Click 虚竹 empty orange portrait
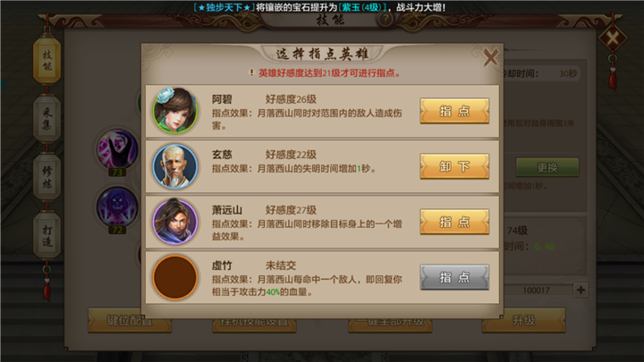 coord(175,277)
